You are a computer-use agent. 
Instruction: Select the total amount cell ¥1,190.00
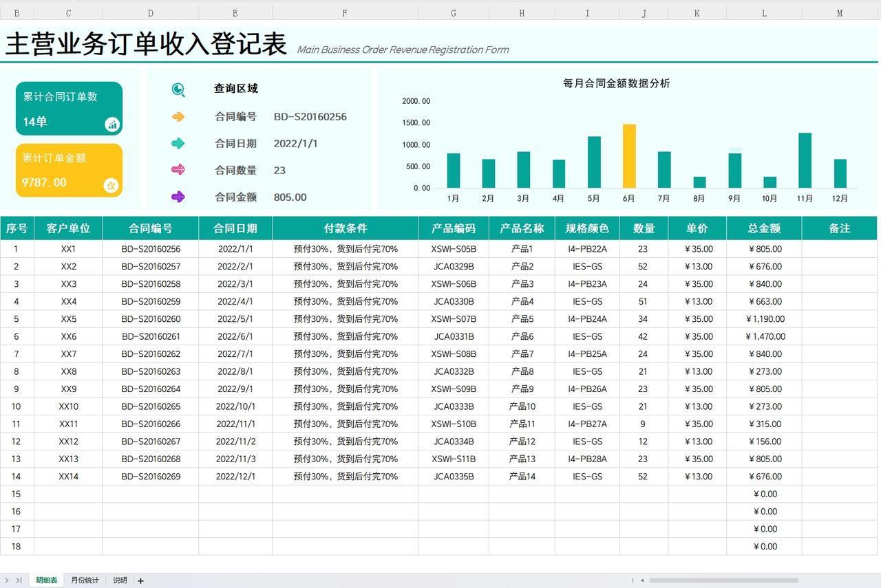coord(764,319)
